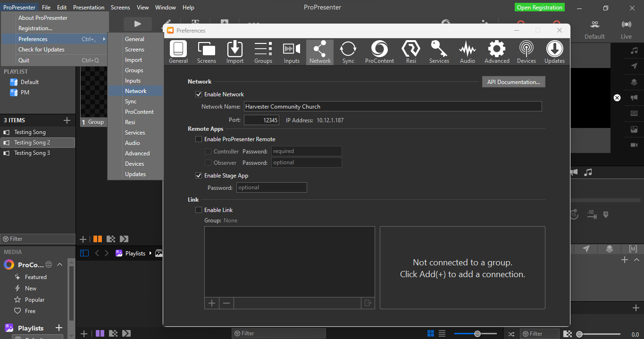
Task: Collapse the ProContent media section
Action: pyautogui.click(x=60, y=264)
